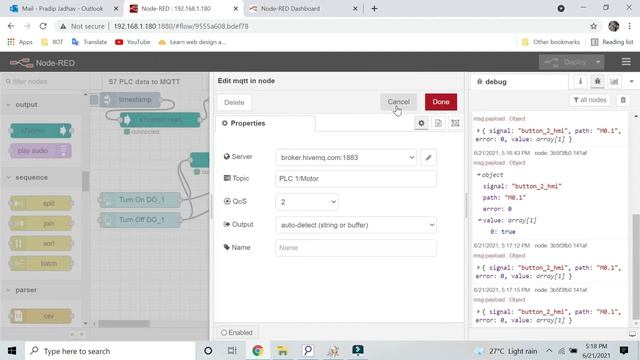Image resolution: width=640 pixels, height=360 pixels.
Task: Delete the mqtt in node
Action: (x=234, y=102)
